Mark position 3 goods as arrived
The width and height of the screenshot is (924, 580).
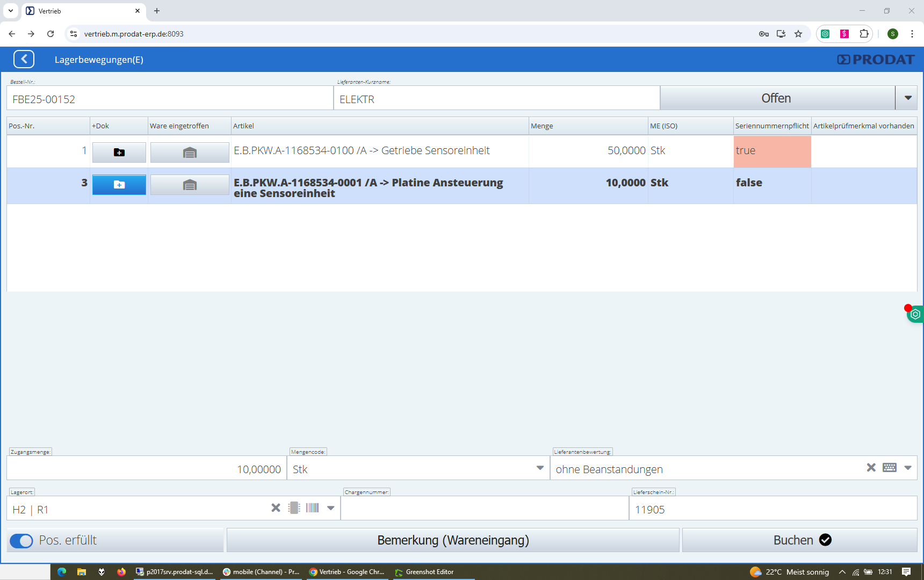click(x=190, y=185)
